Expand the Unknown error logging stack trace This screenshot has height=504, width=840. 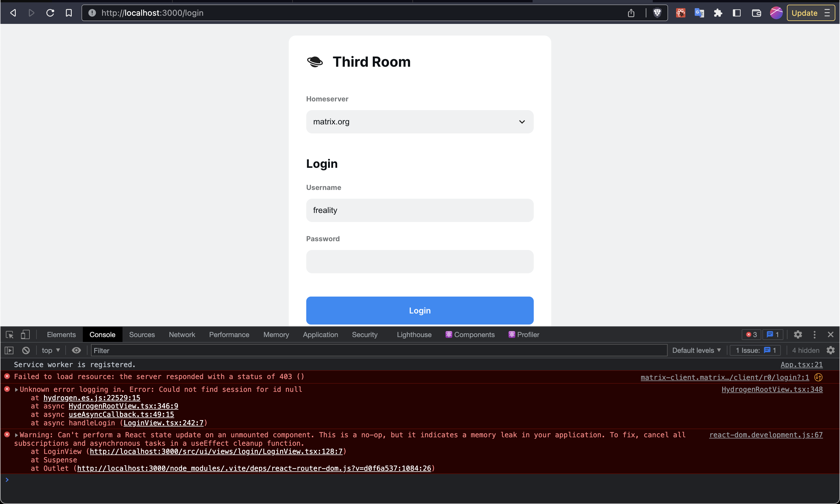point(16,389)
